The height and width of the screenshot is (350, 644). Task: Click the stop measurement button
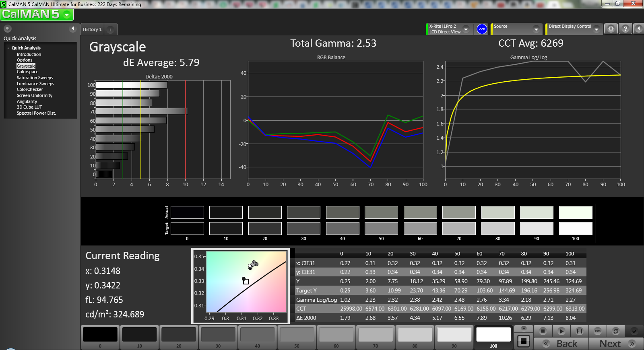[543, 331]
